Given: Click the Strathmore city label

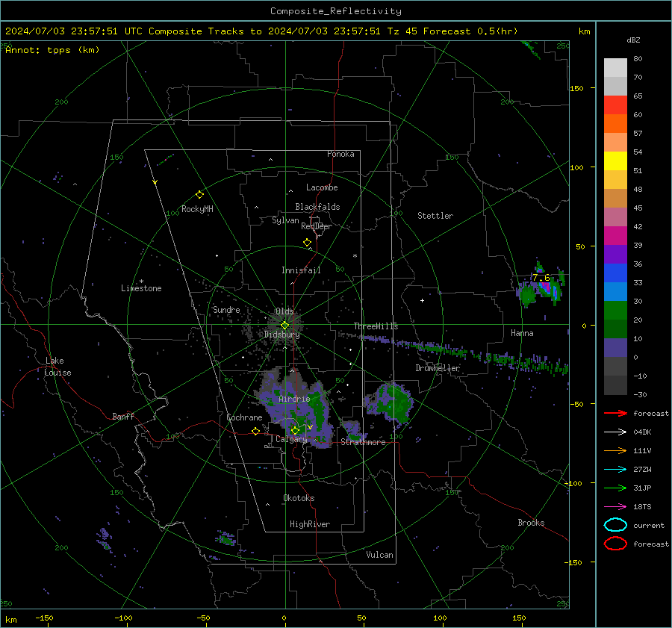Looking at the screenshot, I should (364, 442).
